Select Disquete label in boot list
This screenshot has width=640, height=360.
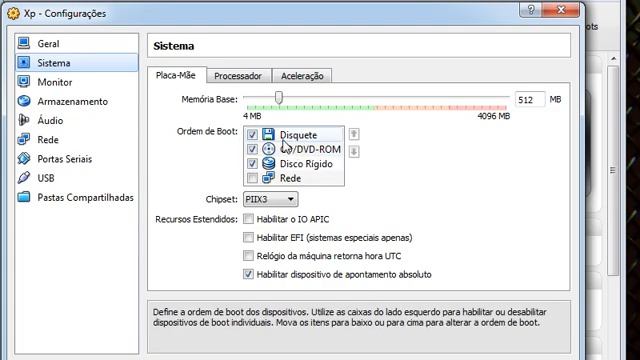pos(298,135)
